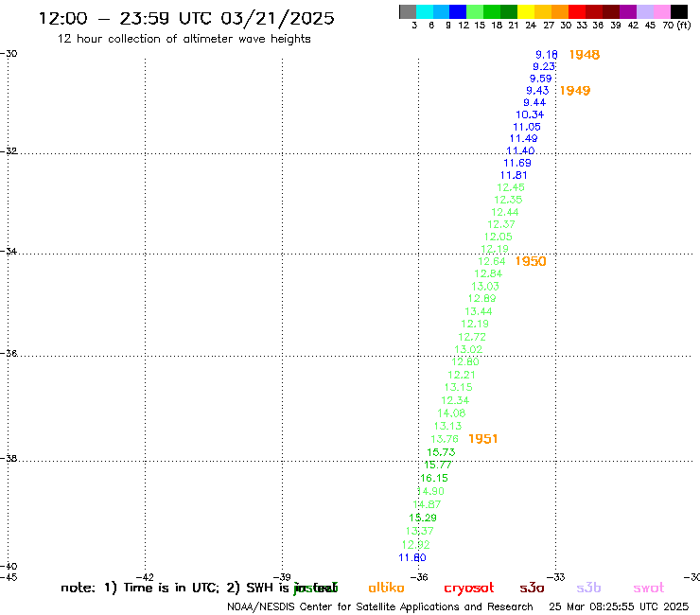Click the value 11.40 on the gridline
700x615 pixels.
[x=520, y=151]
